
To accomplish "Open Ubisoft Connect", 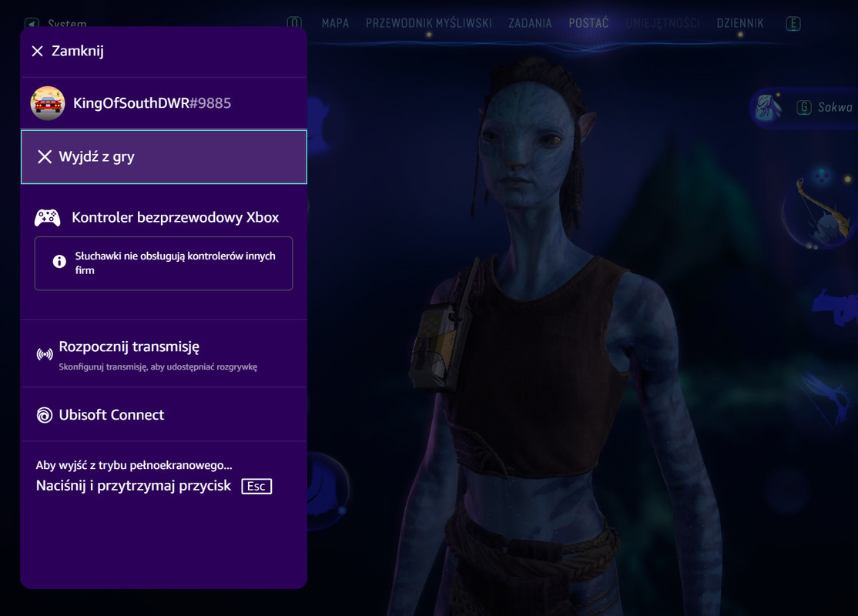I will point(163,415).
